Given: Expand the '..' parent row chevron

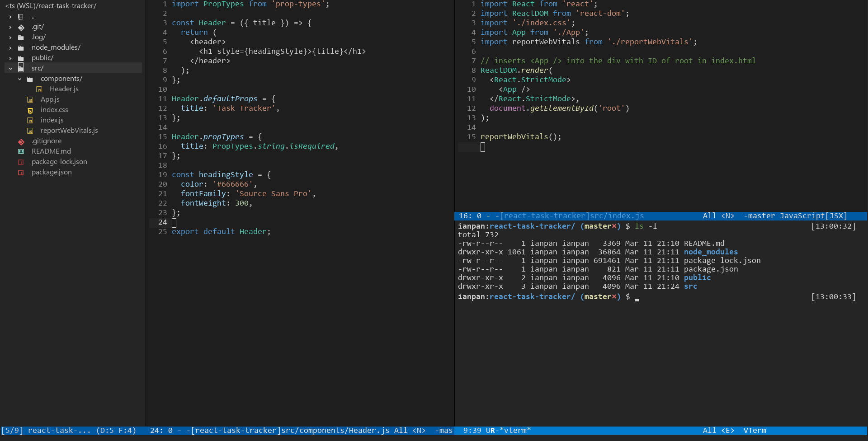Looking at the screenshot, I should (x=10, y=17).
